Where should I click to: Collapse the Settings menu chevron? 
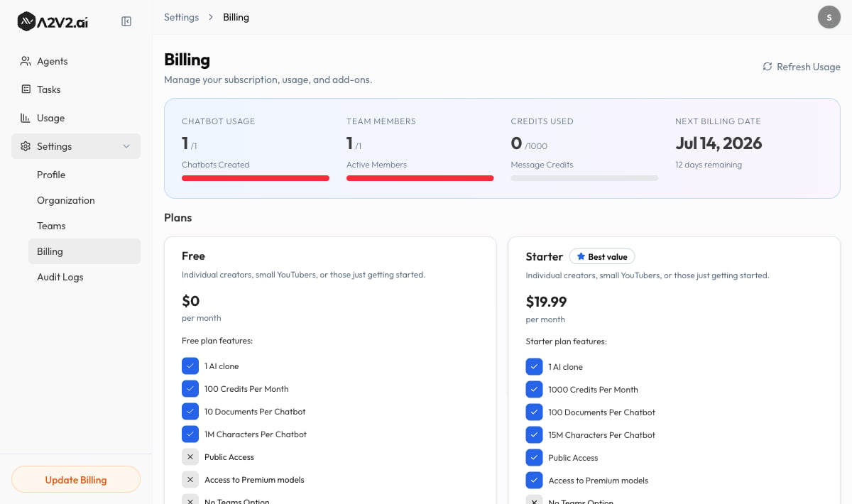click(x=126, y=146)
